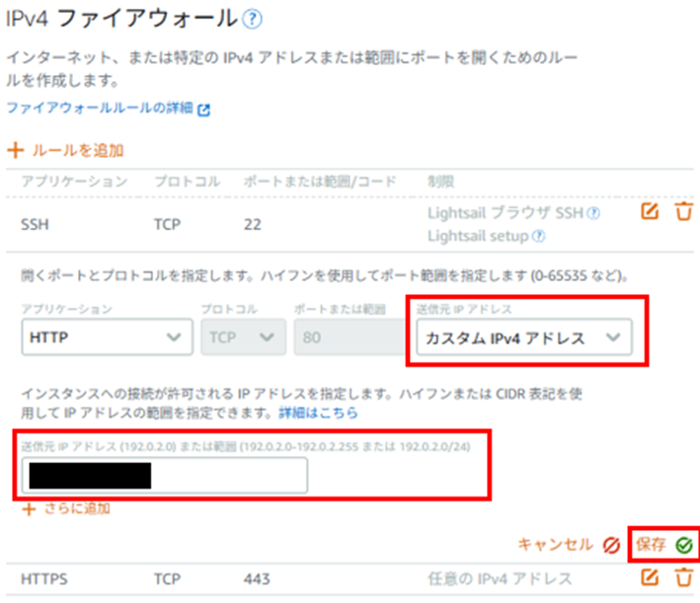The image size is (700, 603).
Task: Click さらに追加 to add another address
Action: [67, 509]
